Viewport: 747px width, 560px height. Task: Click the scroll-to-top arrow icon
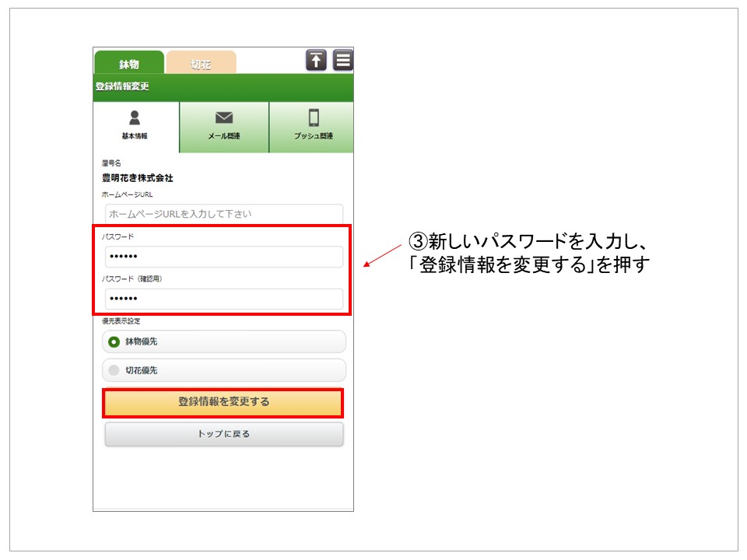point(316,60)
